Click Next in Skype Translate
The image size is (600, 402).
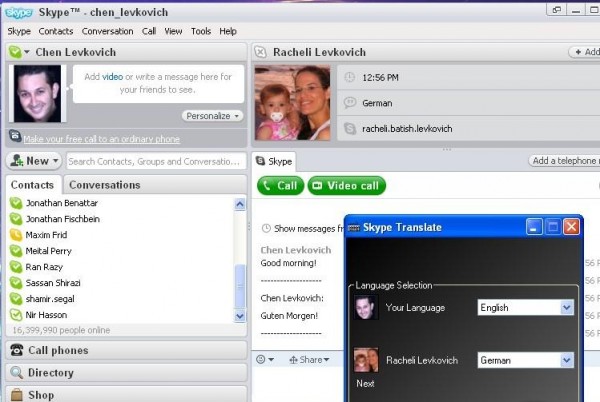tap(365, 384)
